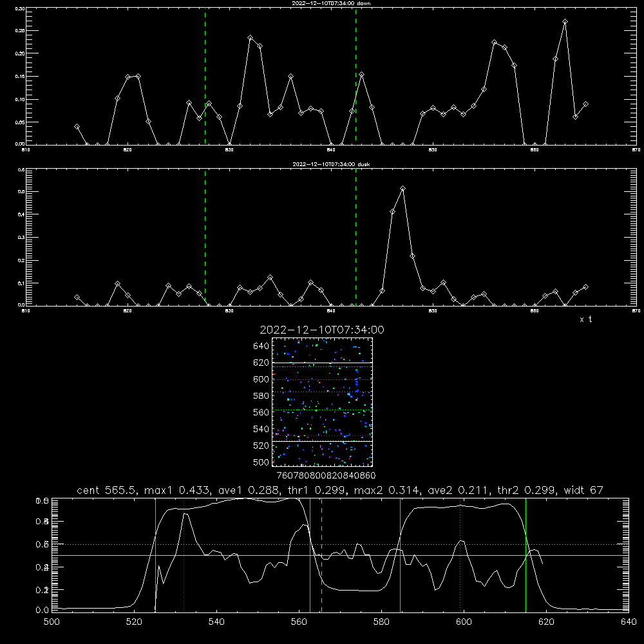Click the 'max2 0.314' value text
Viewport: 644px width, 644px height.
pos(387,490)
